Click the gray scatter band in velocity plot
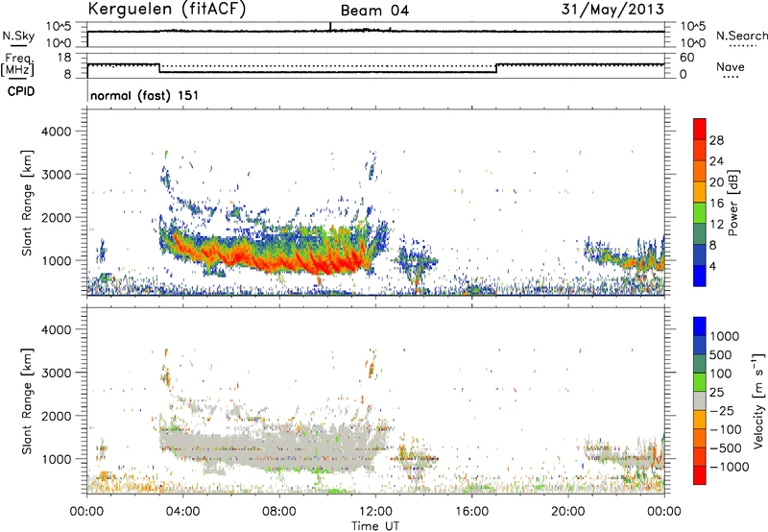Viewport: 768px width, 532px height. [x=275, y=448]
